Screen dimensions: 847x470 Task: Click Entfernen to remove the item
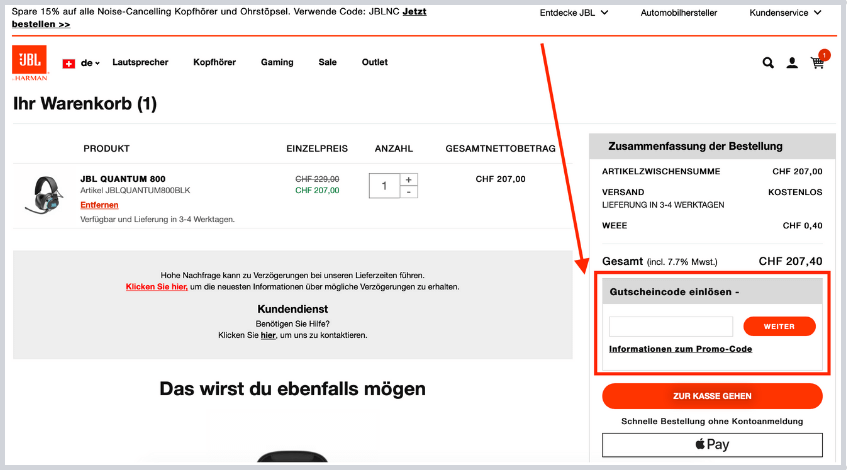[99, 205]
